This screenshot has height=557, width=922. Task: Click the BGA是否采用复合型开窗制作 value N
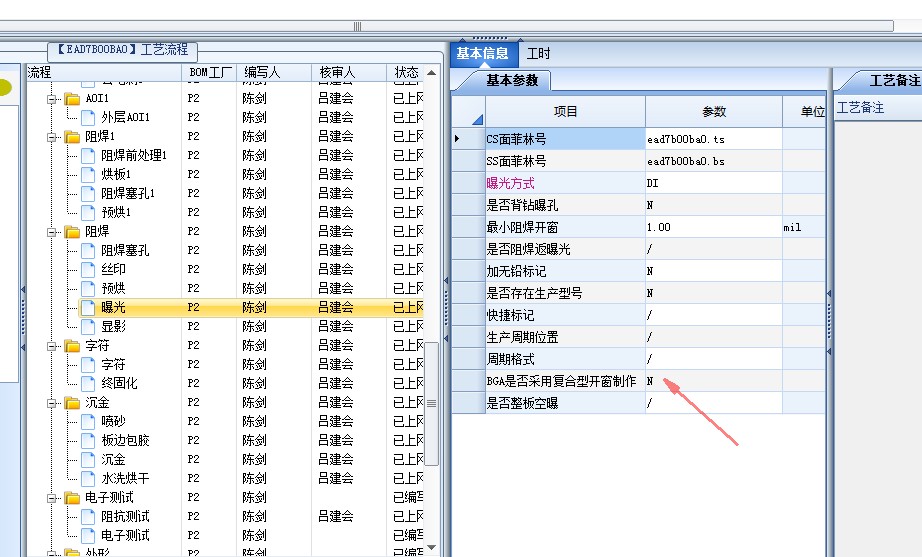click(650, 381)
